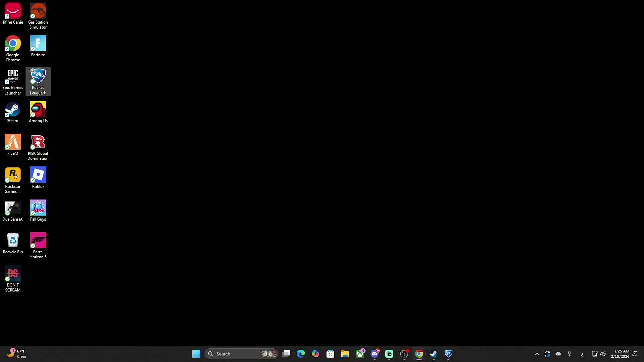Open OBS Studio from the taskbar
The width and height of the screenshot is (644, 362).
(404, 354)
